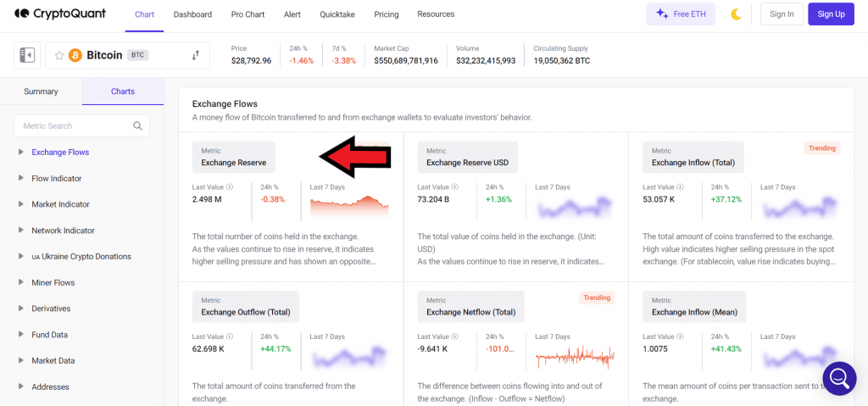Viewport: 868px width, 406px height.
Task: Open the Exchange Reserve 7-day chart thumbnail
Action: [x=348, y=203]
